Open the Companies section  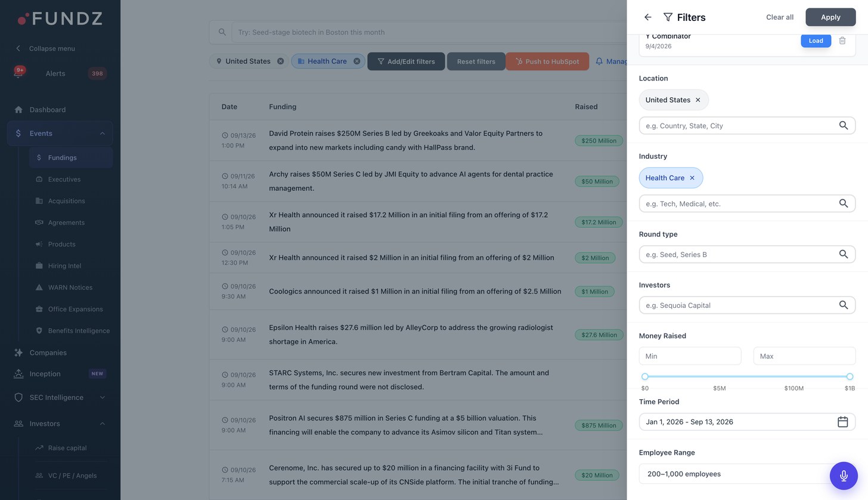[x=48, y=353]
